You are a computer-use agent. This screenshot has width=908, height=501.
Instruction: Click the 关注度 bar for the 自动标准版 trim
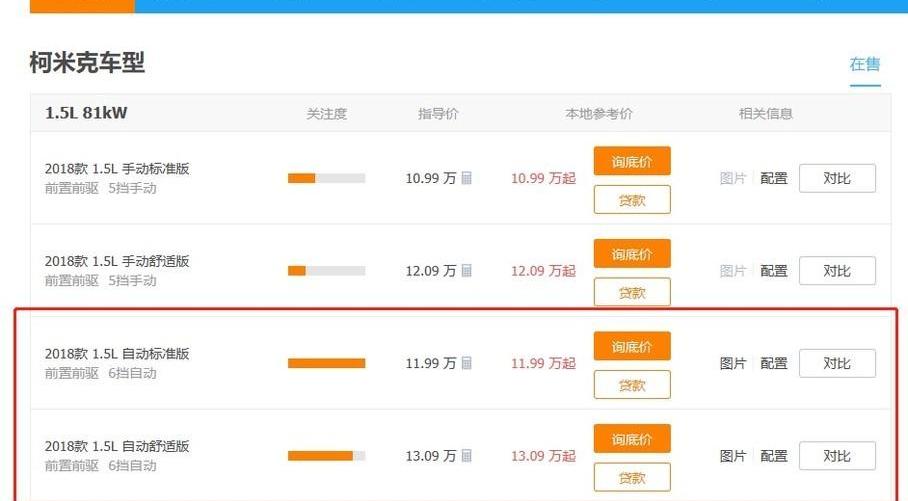(327, 364)
